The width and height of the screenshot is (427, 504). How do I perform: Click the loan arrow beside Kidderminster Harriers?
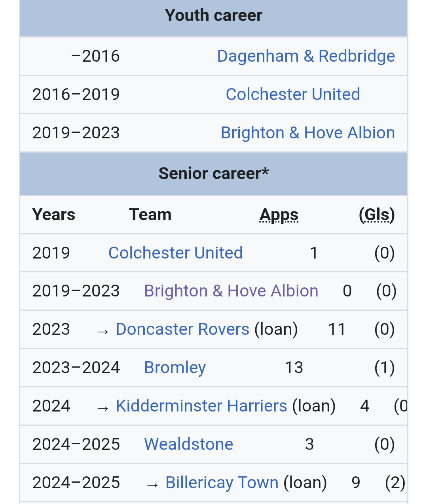(x=102, y=408)
